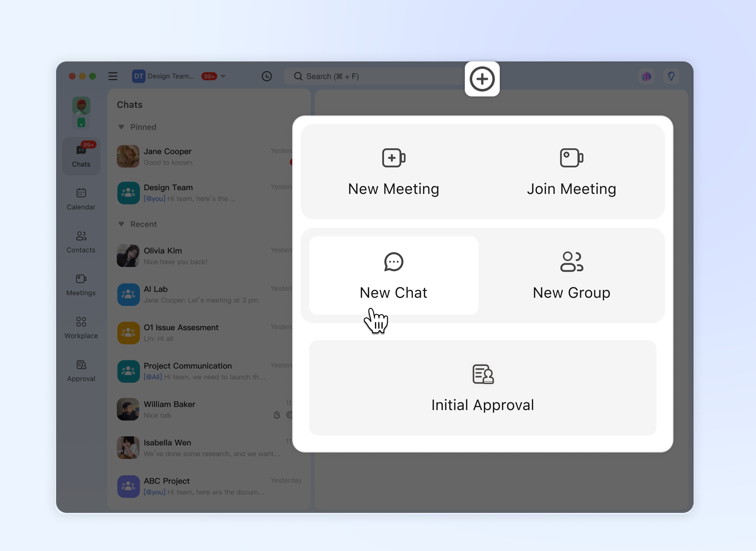Start a New Meeting

pyautogui.click(x=394, y=172)
